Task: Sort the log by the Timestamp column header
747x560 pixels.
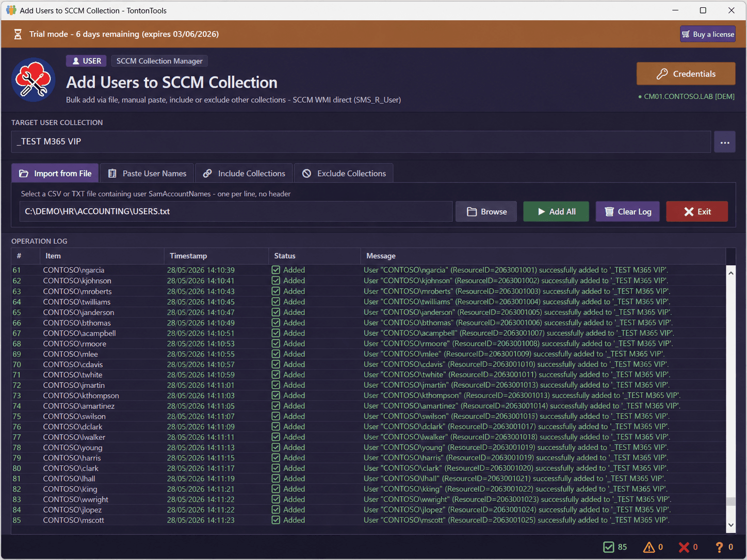Action: click(x=216, y=256)
